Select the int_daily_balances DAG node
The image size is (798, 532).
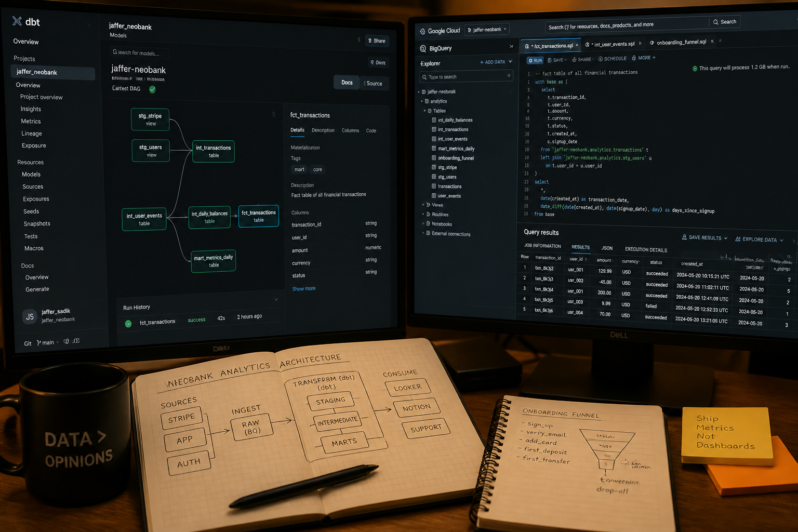coord(210,217)
